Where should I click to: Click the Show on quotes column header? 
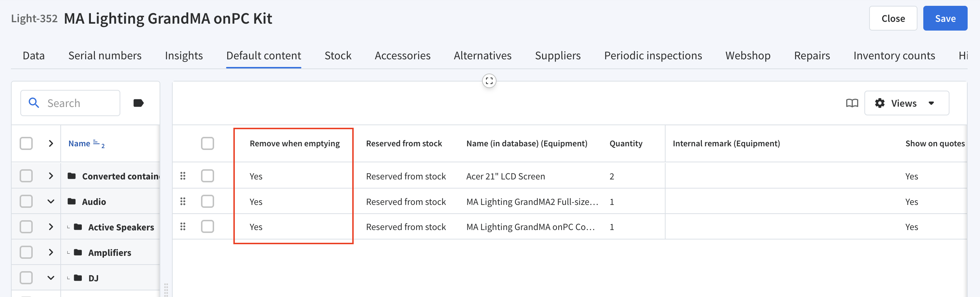[x=935, y=143]
